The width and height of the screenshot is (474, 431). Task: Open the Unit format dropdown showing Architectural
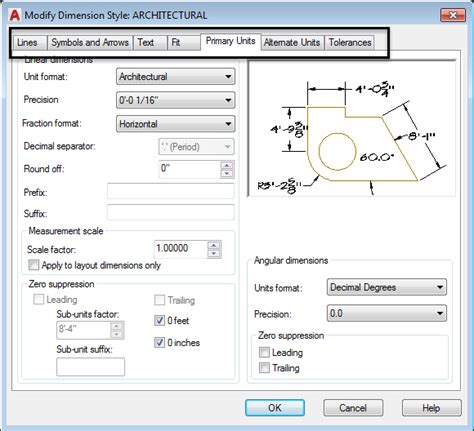point(175,77)
